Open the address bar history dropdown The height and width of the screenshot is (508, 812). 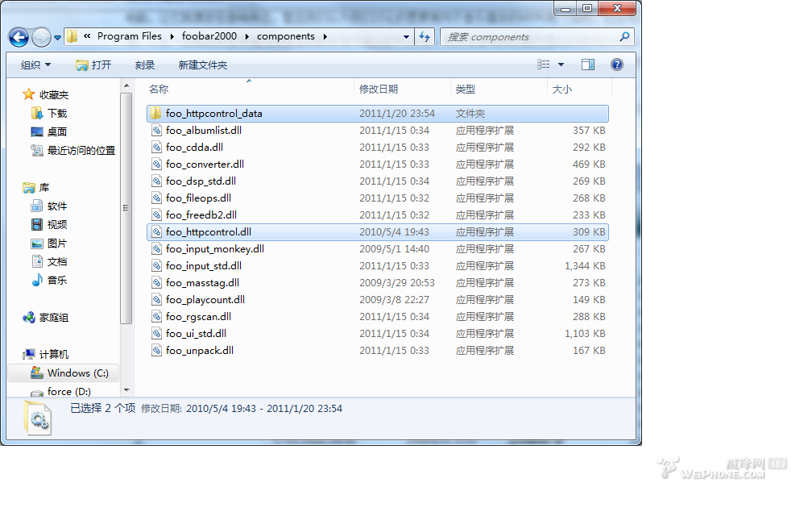(406, 37)
